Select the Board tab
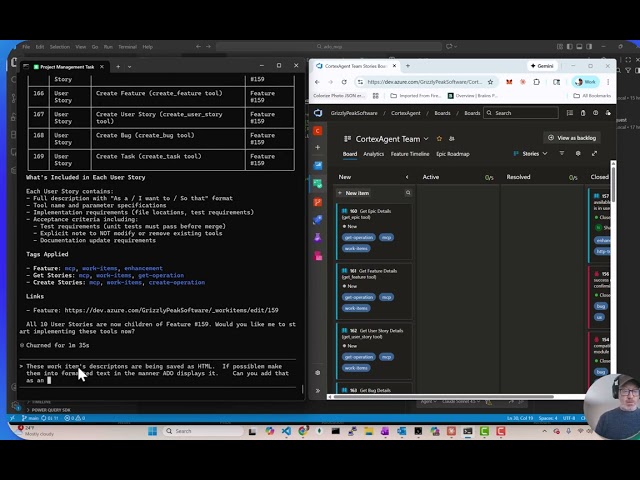The height and width of the screenshot is (480, 640). point(350,154)
